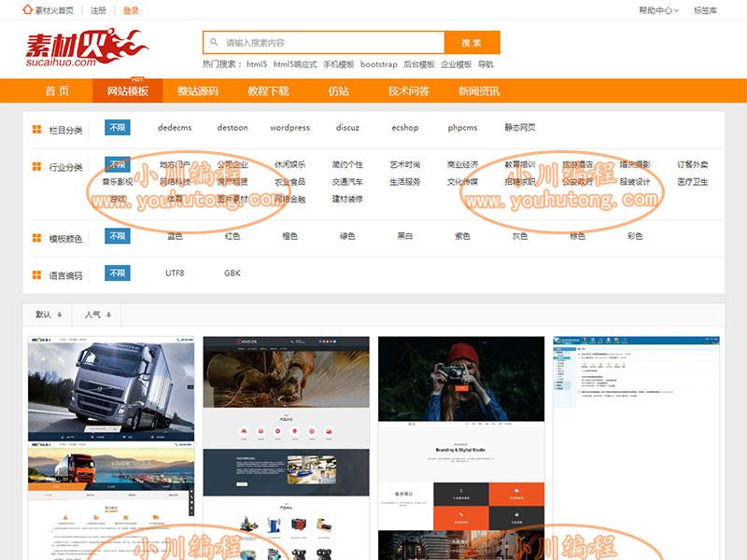Viewport: 747px width, 560px height.
Task: Select industry filter 休闲娱乐
Action: point(289,164)
